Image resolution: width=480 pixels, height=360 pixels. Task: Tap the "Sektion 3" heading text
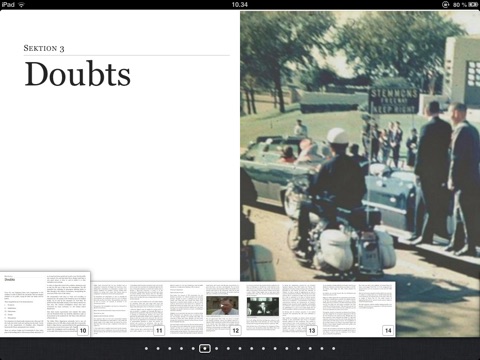(44, 48)
